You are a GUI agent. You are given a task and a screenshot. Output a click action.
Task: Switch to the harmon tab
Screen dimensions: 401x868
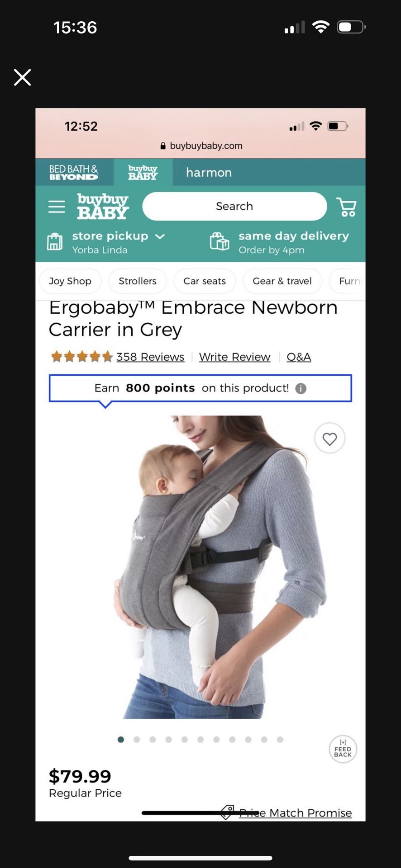tap(209, 172)
